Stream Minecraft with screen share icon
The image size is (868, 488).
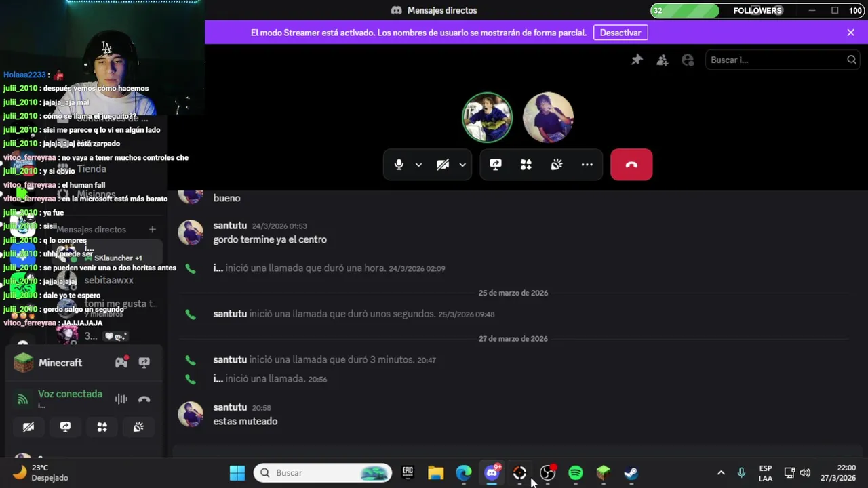[144, 363]
